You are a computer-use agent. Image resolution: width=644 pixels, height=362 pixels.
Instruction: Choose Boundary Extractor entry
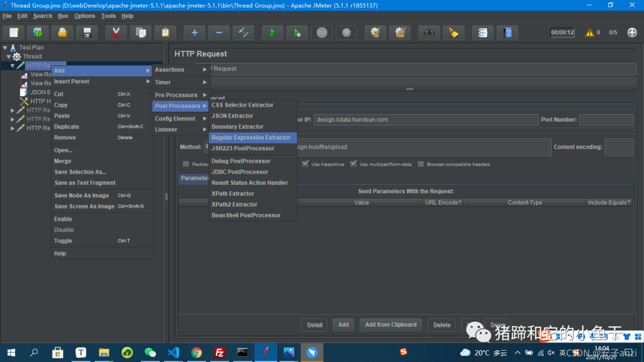[253, 126]
